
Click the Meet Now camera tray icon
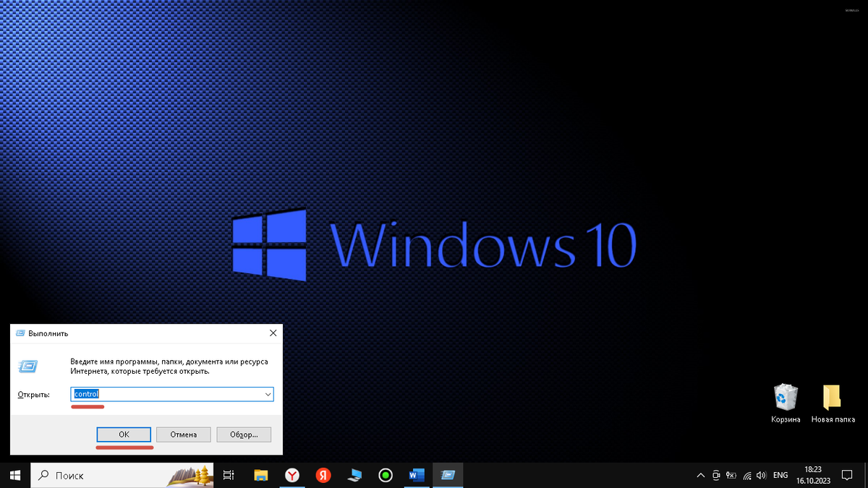716,476
